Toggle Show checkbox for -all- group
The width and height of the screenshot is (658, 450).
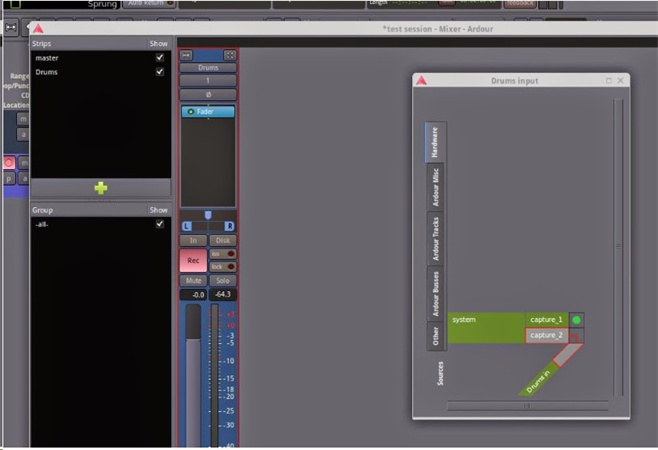pos(159,224)
